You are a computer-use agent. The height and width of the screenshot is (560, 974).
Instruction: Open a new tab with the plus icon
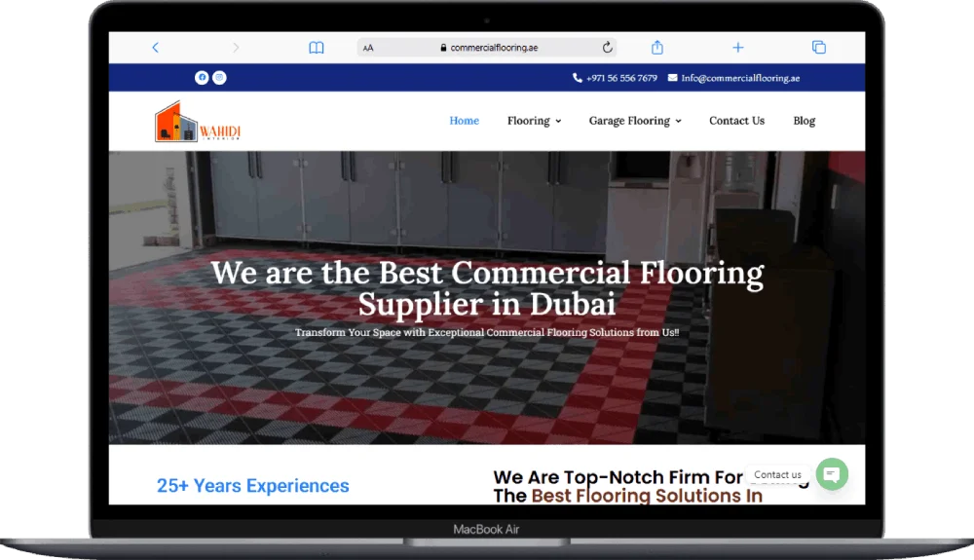[738, 48]
